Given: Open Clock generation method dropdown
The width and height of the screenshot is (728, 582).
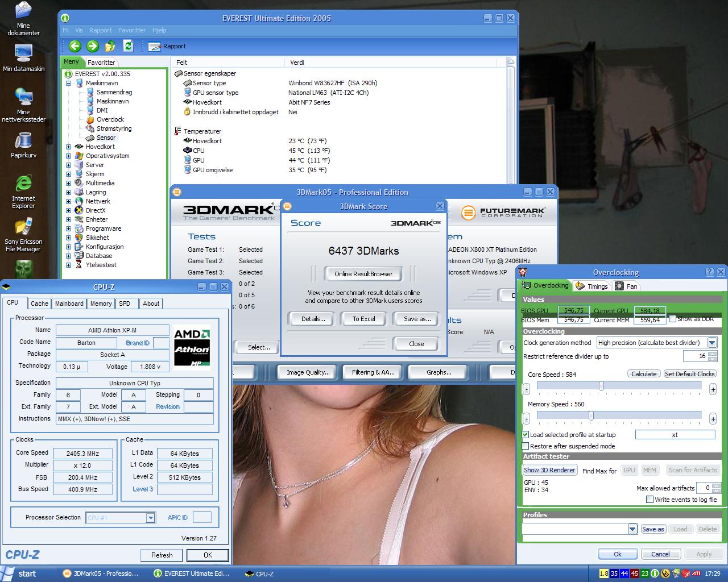Looking at the screenshot, I should 712,343.
